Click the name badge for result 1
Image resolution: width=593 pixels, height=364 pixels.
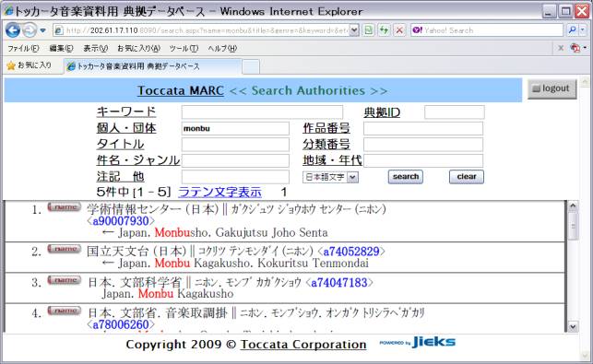click(x=64, y=207)
